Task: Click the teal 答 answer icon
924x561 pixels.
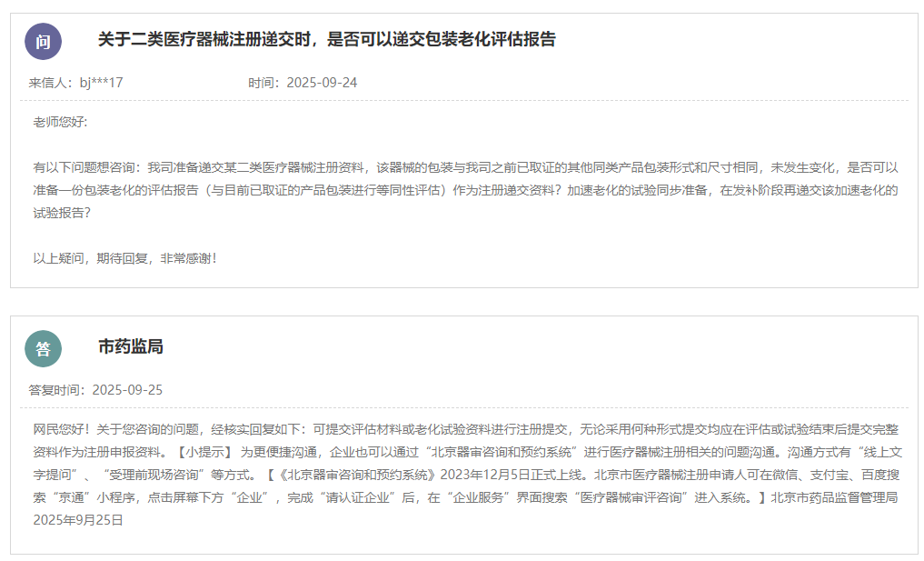Action: pos(43,348)
